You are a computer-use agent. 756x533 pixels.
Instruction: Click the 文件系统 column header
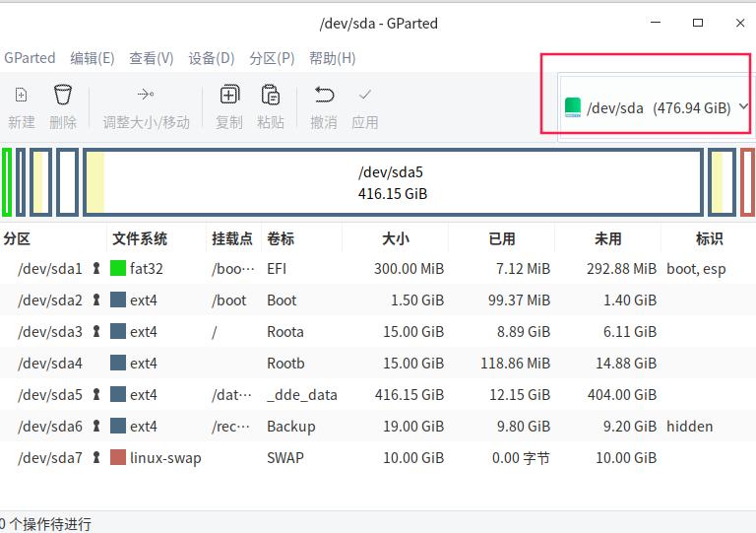click(x=157, y=238)
